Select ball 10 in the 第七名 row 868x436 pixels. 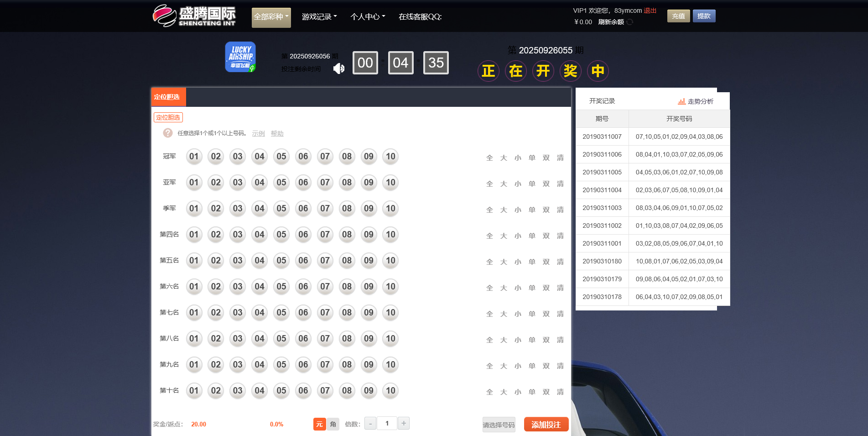click(390, 313)
